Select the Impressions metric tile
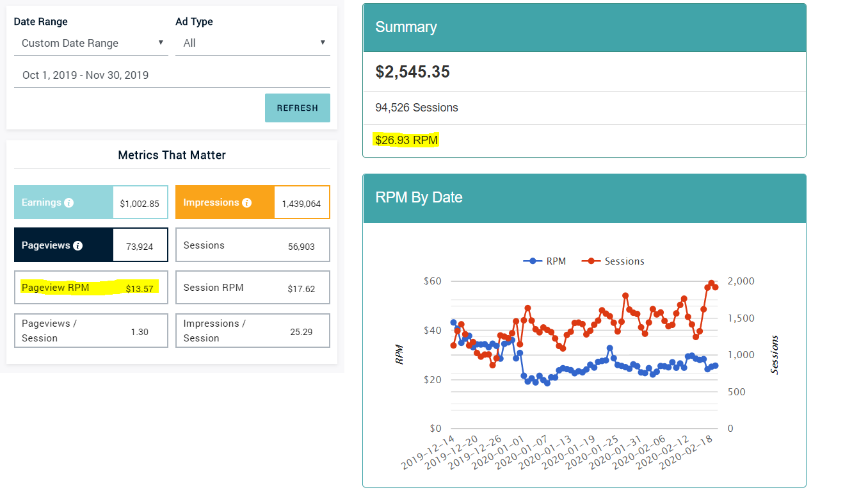This screenshot has height=501, width=868. (253, 202)
